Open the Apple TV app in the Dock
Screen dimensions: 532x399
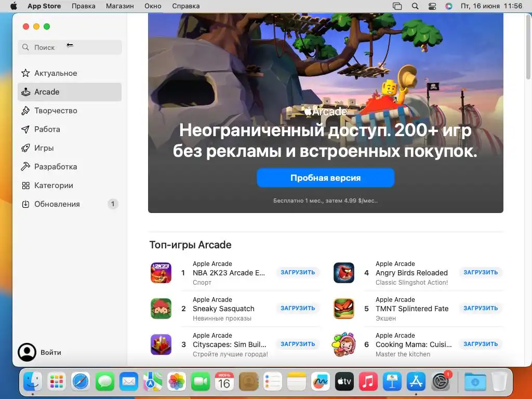[344, 381]
